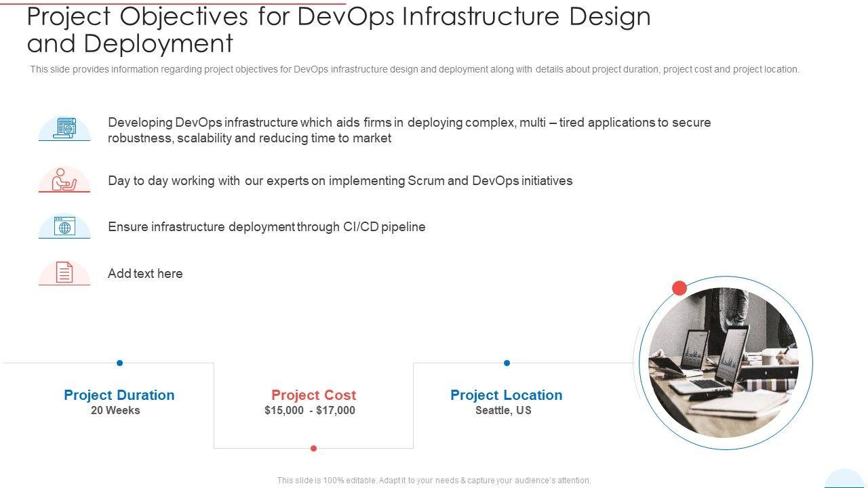
Task: Select the 'Project Location' heading
Action: pos(507,395)
